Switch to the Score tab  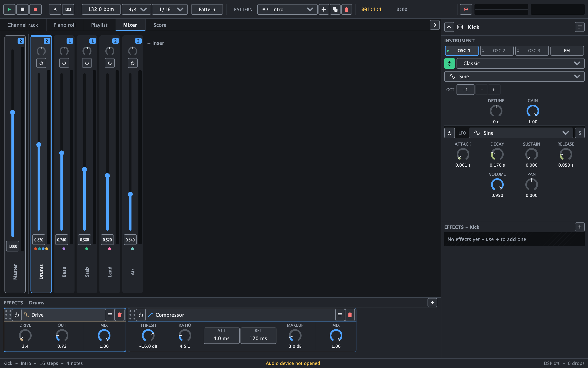click(160, 25)
